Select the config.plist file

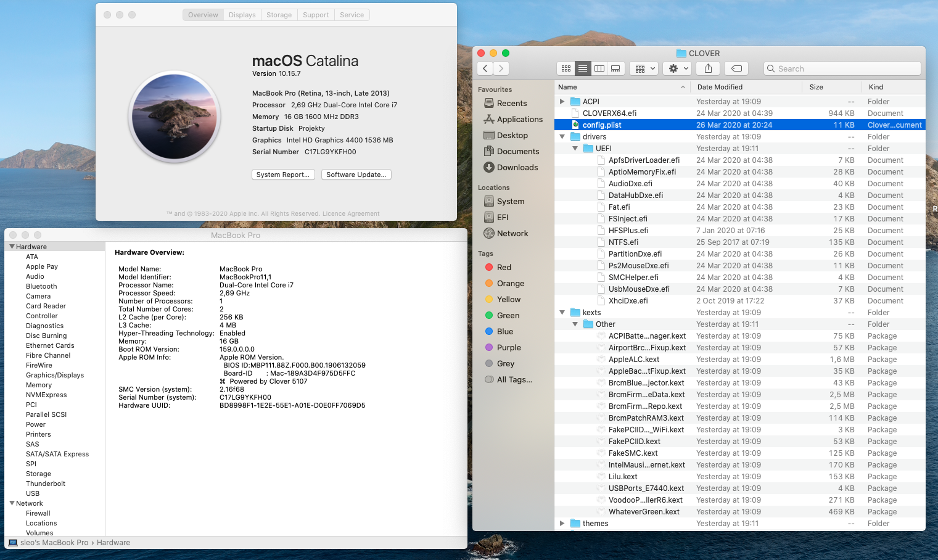click(739, 125)
